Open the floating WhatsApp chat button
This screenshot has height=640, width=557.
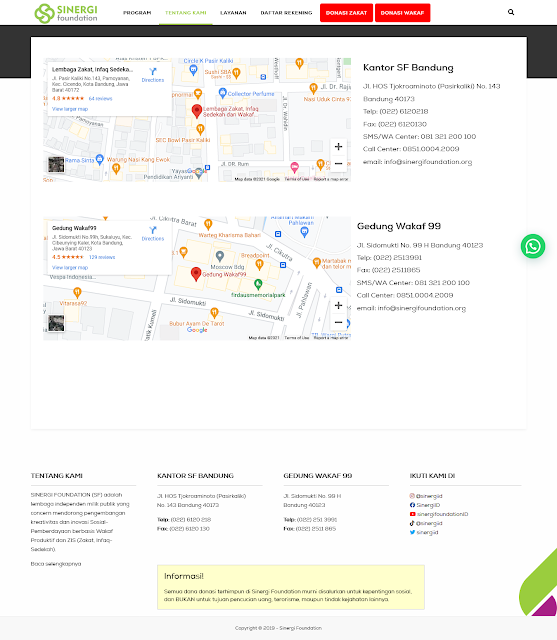533,246
